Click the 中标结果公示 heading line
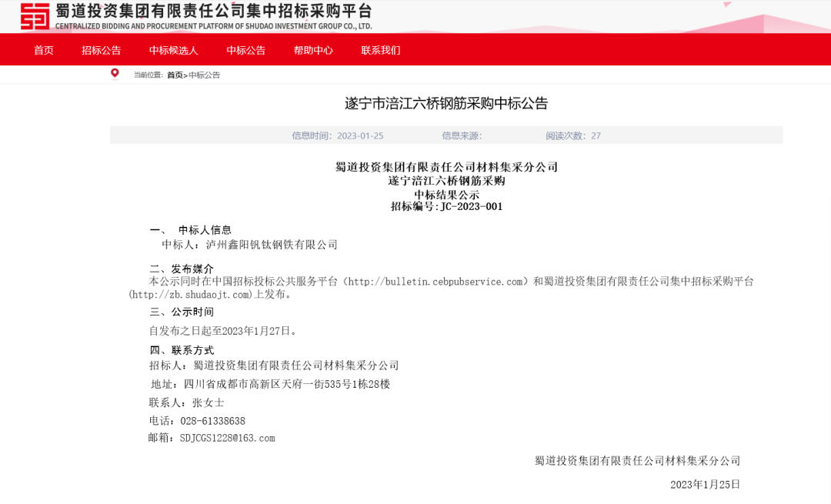The image size is (831, 504). [446, 195]
